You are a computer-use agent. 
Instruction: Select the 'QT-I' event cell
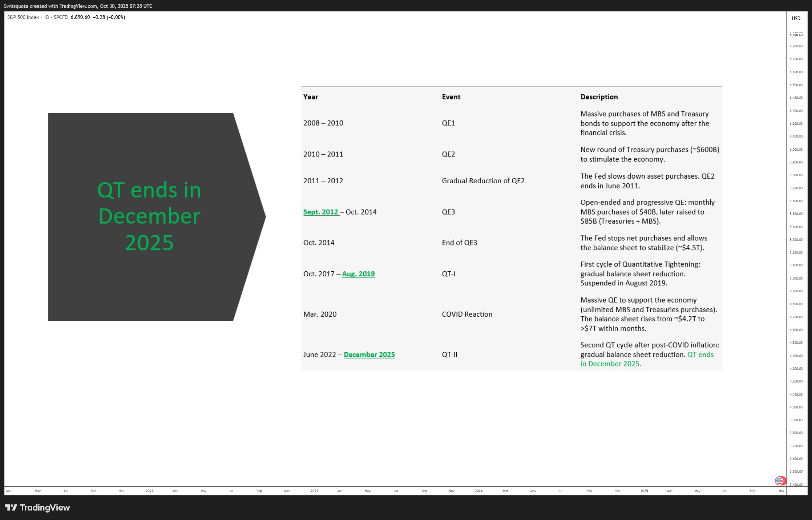tap(448, 274)
